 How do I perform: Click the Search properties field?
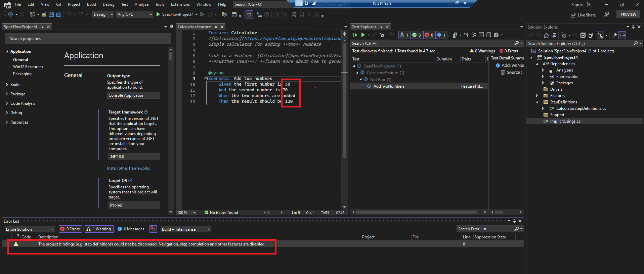point(88,39)
